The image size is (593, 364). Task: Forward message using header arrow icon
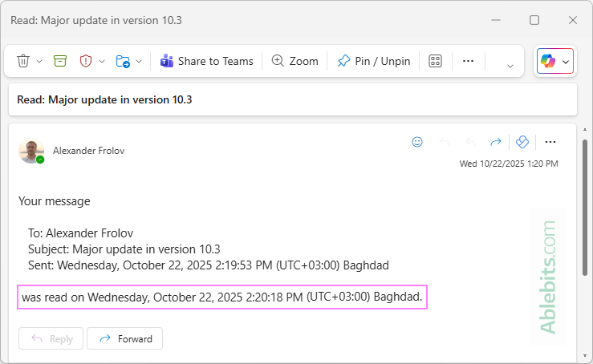[x=495, y=142]
